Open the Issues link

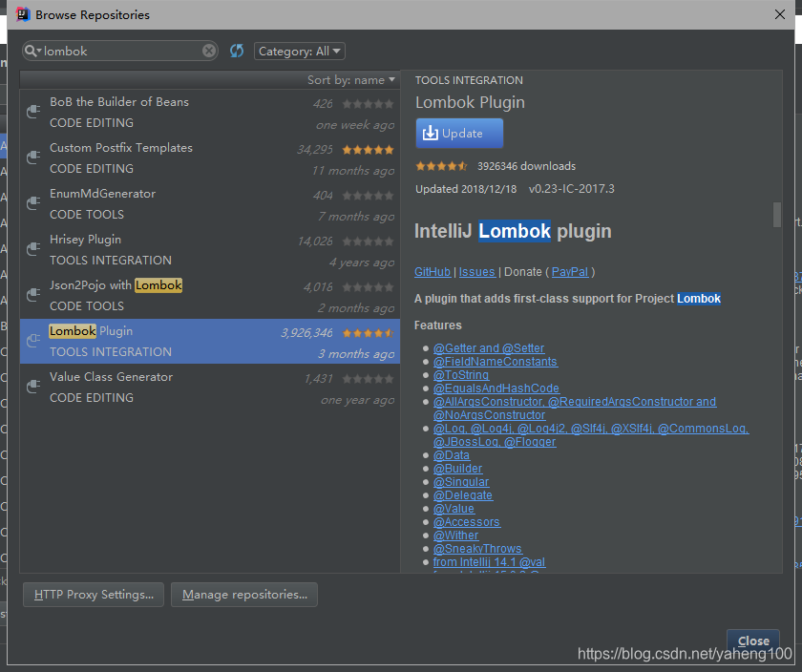coord(476,271)
